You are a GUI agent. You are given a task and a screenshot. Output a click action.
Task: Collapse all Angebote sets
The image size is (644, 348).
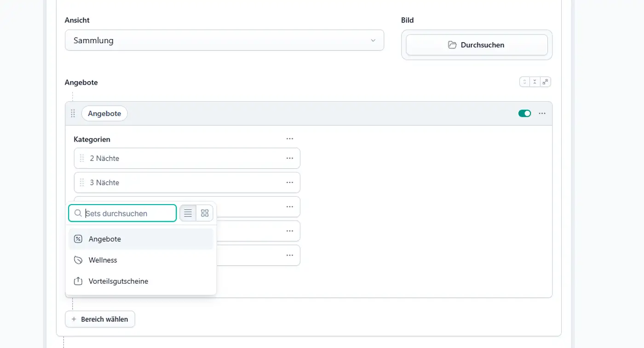click(535, 82)
